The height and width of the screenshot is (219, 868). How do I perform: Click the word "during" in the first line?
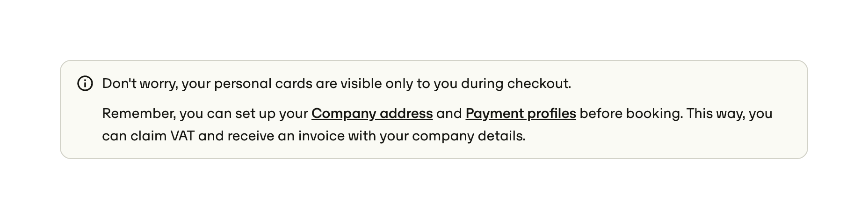tap(482, 84)
